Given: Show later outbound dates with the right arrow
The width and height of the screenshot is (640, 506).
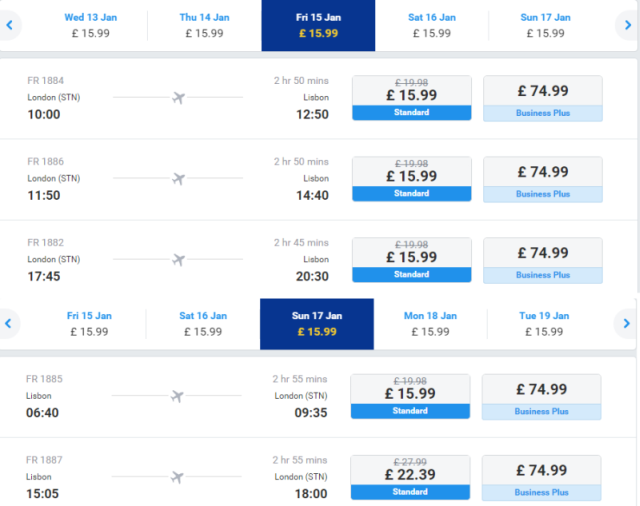Looking at the screenshot, I should pyautogui.click(x=627, y=25).
